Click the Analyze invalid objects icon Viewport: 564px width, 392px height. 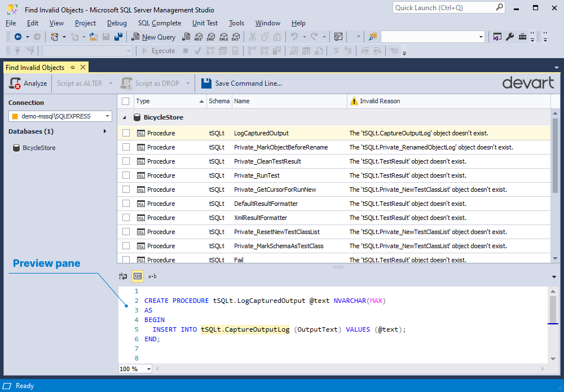coord(15,83)
